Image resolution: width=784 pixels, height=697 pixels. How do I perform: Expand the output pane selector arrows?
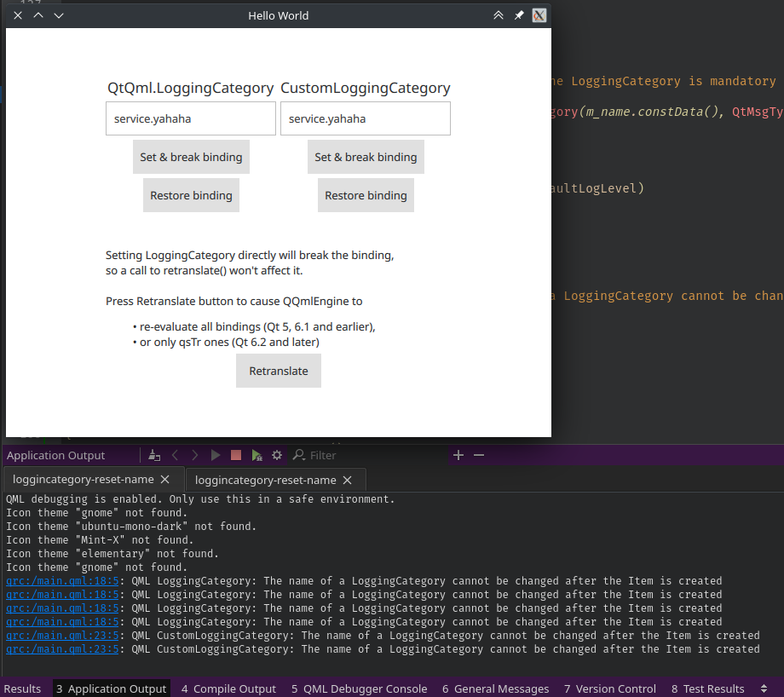[x=764, y=688]
